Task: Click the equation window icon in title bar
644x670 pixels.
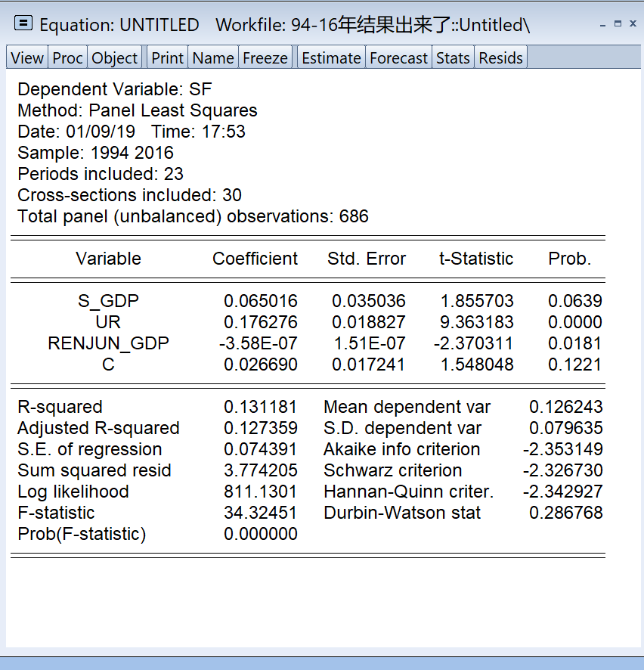Action: pyautogui.click(x=23, y=23)
